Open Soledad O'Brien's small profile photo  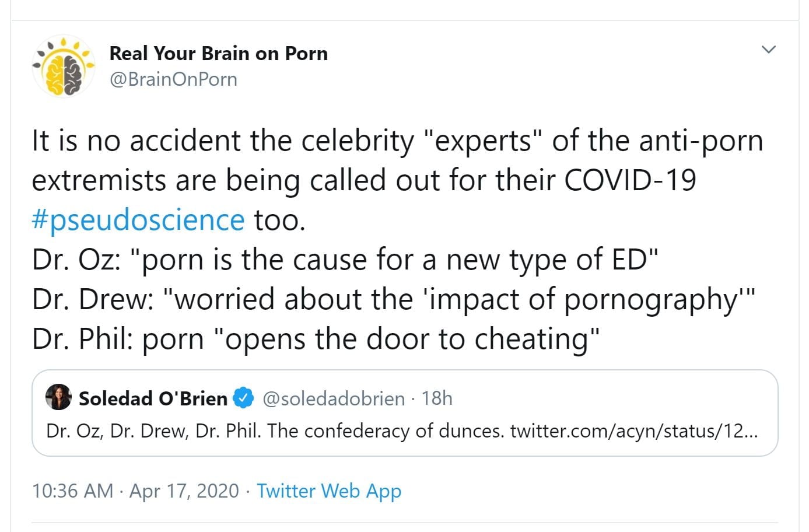58,398
